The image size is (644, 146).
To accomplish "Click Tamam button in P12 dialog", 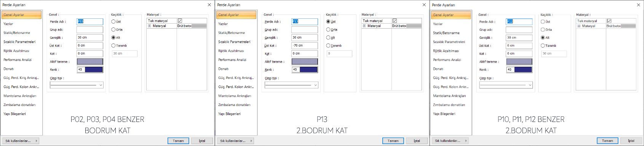I will 607,141.
